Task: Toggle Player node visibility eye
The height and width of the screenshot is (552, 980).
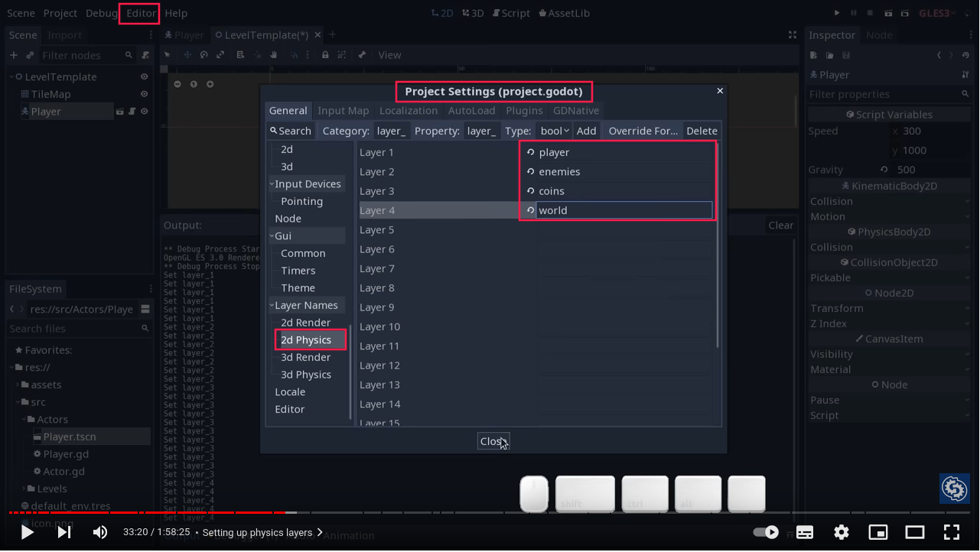Action: [144, 112]
